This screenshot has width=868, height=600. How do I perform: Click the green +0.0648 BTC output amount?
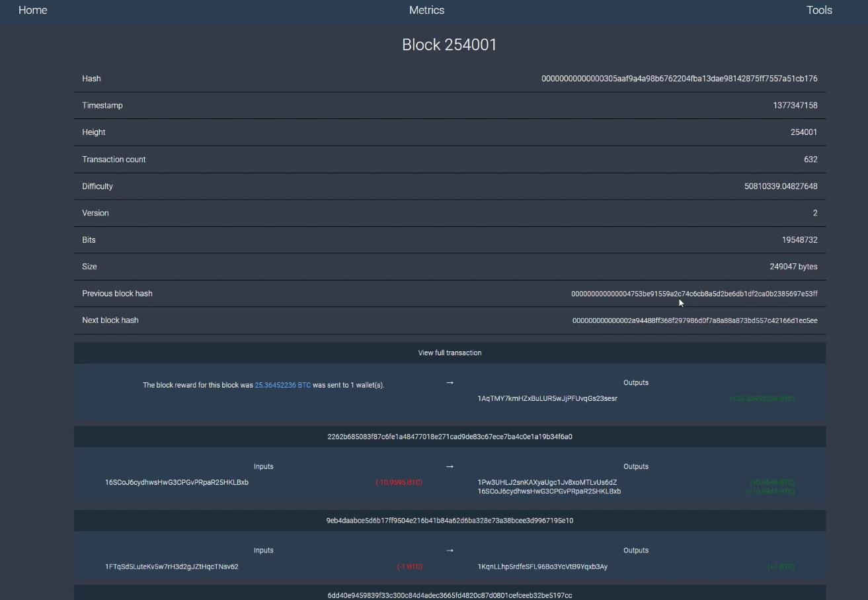click(x=772, y=482)
